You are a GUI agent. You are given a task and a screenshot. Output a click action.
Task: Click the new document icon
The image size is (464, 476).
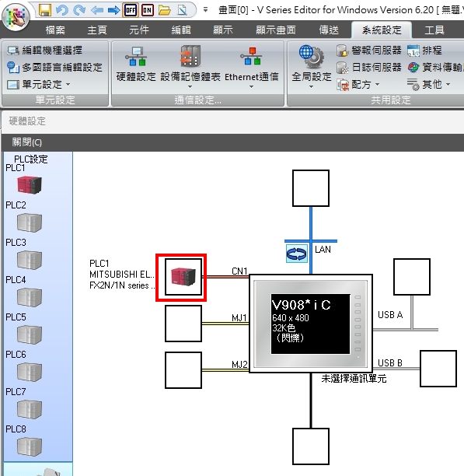coord(182,10)
